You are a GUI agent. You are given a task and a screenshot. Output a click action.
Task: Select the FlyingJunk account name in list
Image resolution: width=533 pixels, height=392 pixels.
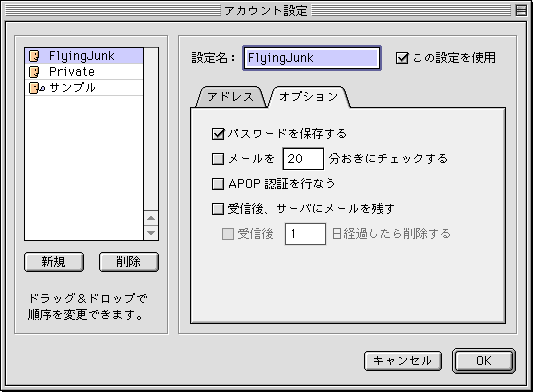click(x=82, y=56)
